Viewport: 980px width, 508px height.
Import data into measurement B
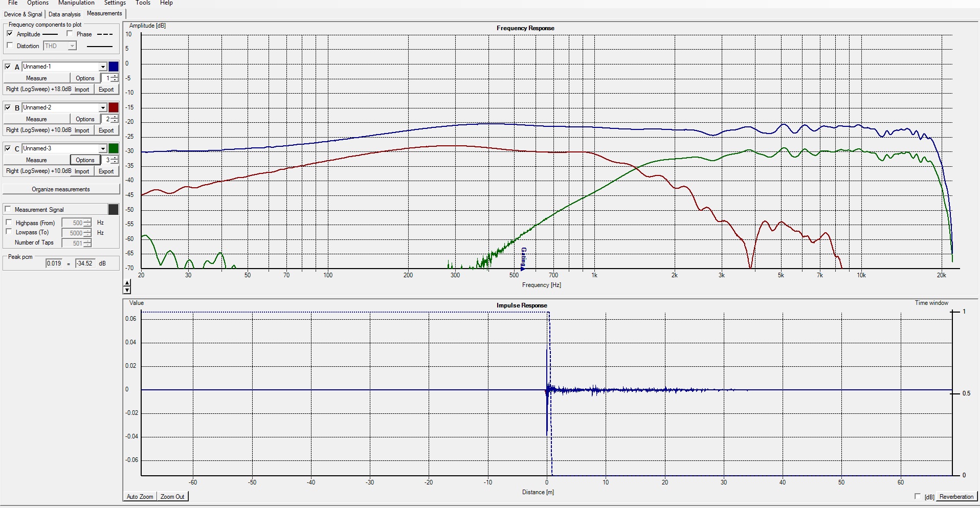click(82, 130)
